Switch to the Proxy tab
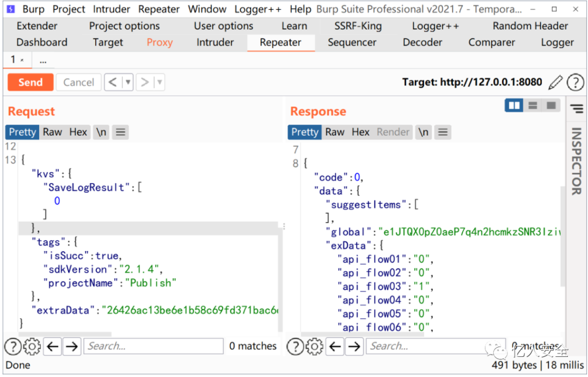588x377 pixels. coord(160,42)
